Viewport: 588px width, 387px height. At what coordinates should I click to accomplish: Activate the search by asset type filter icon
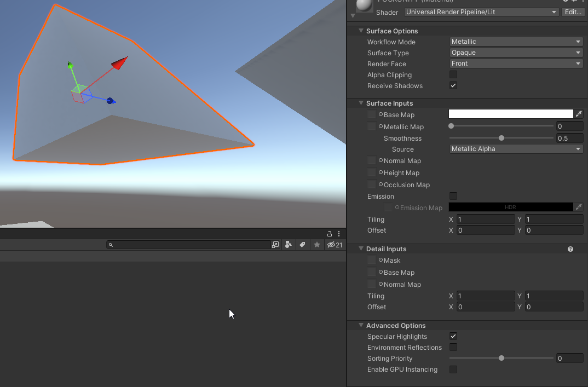click(288, 245)
